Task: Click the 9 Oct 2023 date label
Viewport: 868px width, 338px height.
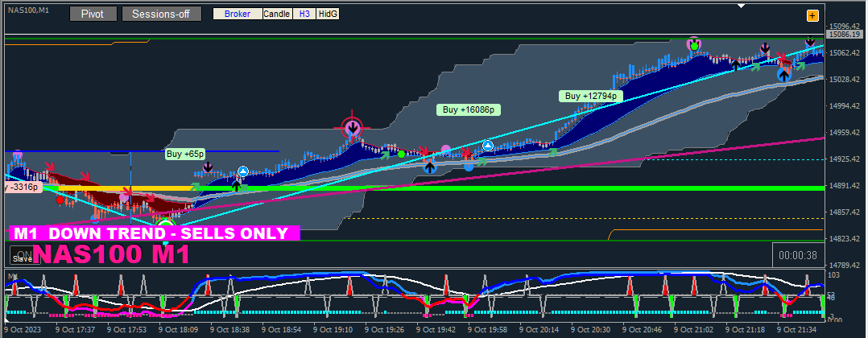Action: (21, 328)
